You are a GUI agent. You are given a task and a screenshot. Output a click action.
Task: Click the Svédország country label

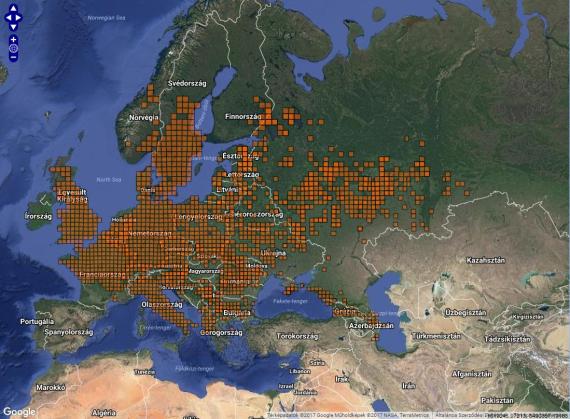(x=187, y=84)
